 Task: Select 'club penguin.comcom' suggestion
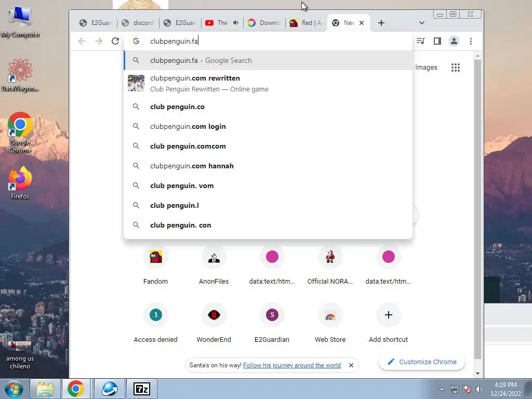coord(268,146)
